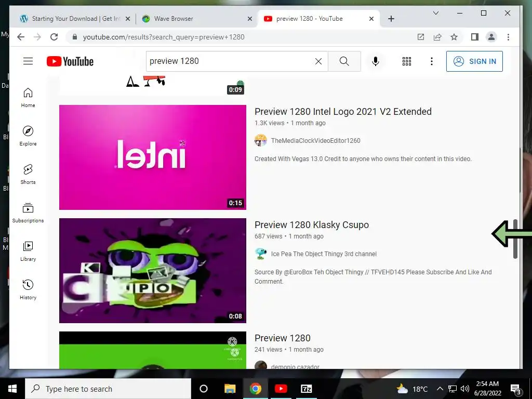The width and height of the screenshot is (532, 399).
Task: Open Cortana circle on taskbar
Action: (204, 389)
